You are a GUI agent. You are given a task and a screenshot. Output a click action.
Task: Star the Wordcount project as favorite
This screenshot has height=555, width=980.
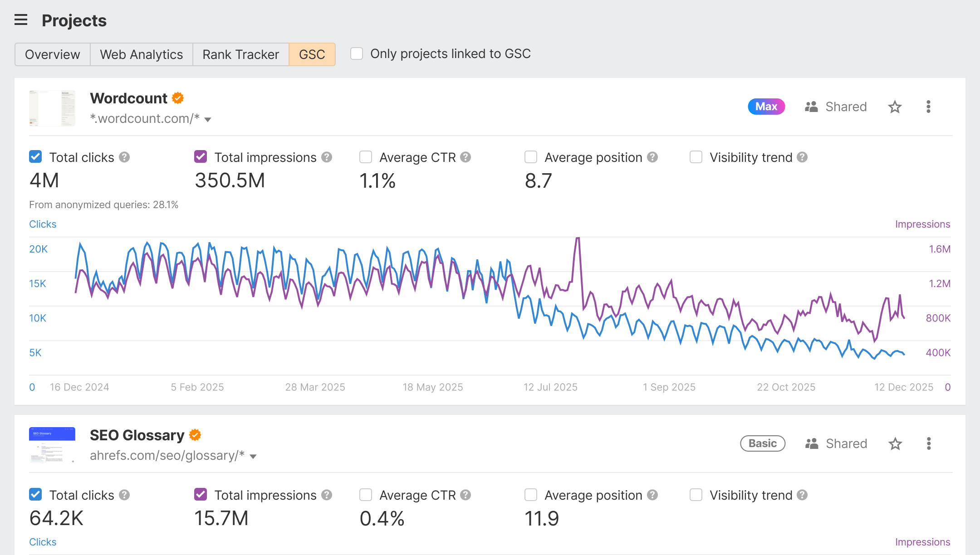point(895,107)
